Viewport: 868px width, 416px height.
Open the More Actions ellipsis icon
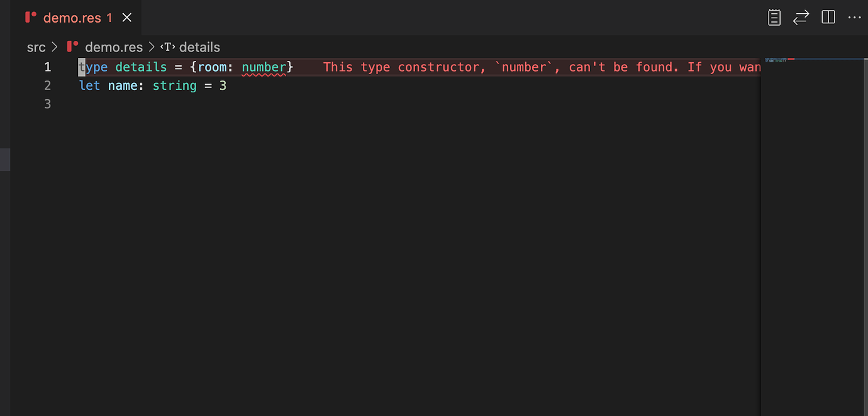coord(854,17)
